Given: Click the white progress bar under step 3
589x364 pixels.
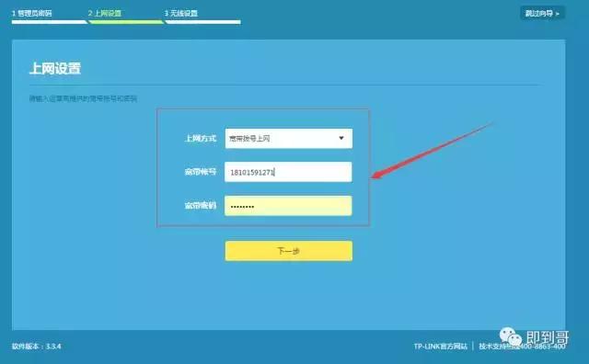Looking at the screenshot, I should (x=202, y=22).
